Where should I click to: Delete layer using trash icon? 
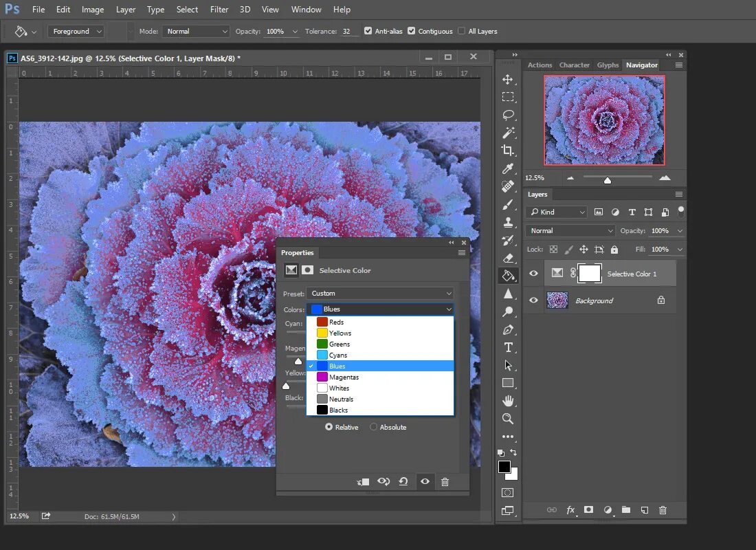coord(663,510)
